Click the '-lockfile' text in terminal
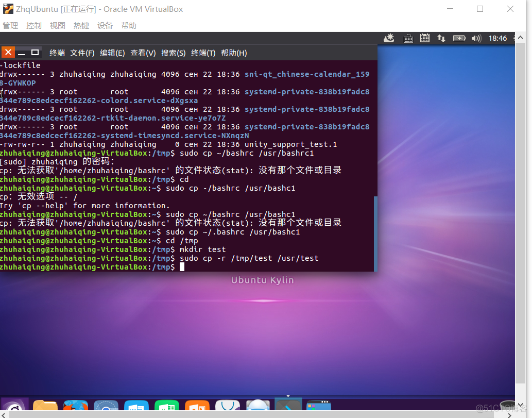 coord(21,65)
